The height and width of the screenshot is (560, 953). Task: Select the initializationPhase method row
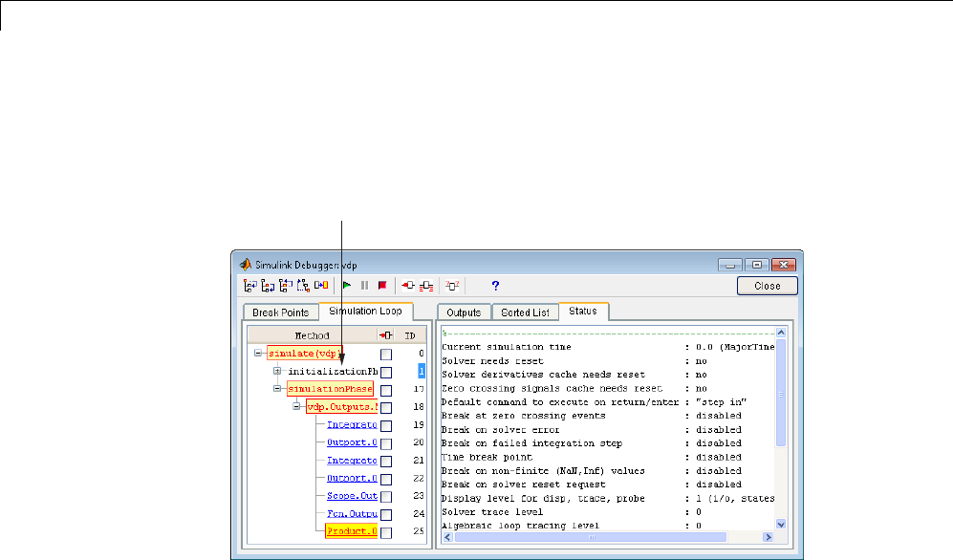(x=333, y=371)
